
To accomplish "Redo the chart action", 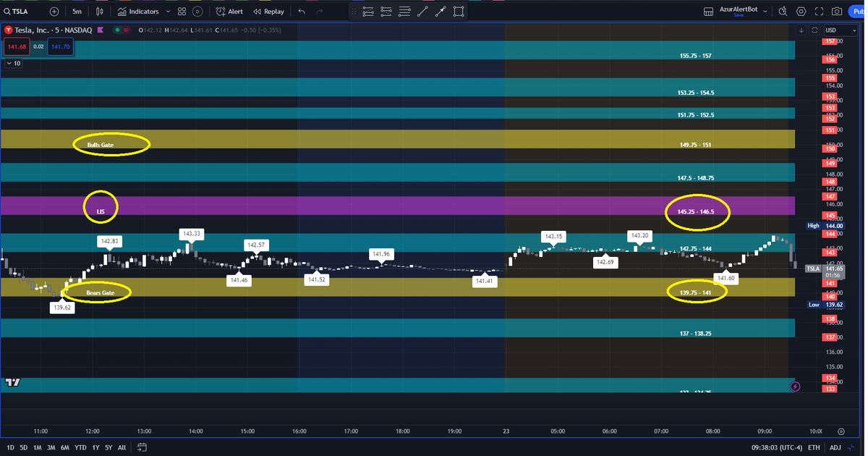I will click(x=320, y=12).
